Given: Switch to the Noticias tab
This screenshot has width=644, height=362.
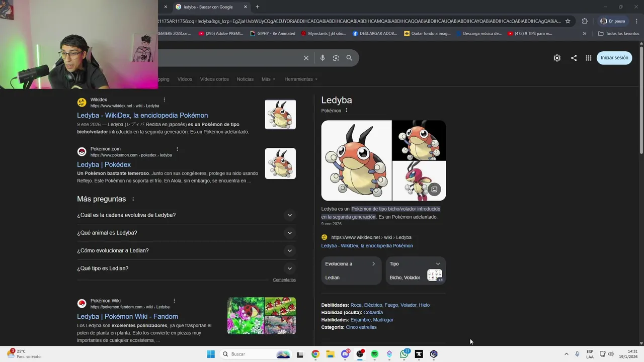Looking at the screenshot, I should point(245,79).
